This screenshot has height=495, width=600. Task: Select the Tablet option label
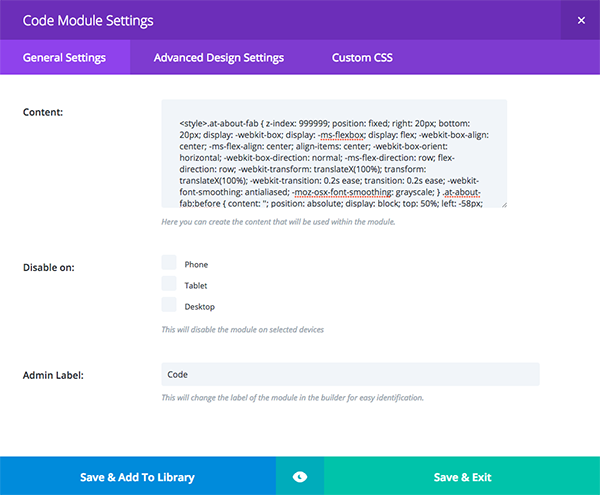tap(196, 286)
